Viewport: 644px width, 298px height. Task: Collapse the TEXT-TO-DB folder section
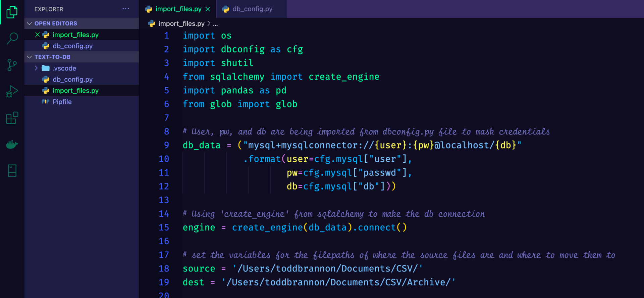30,57
